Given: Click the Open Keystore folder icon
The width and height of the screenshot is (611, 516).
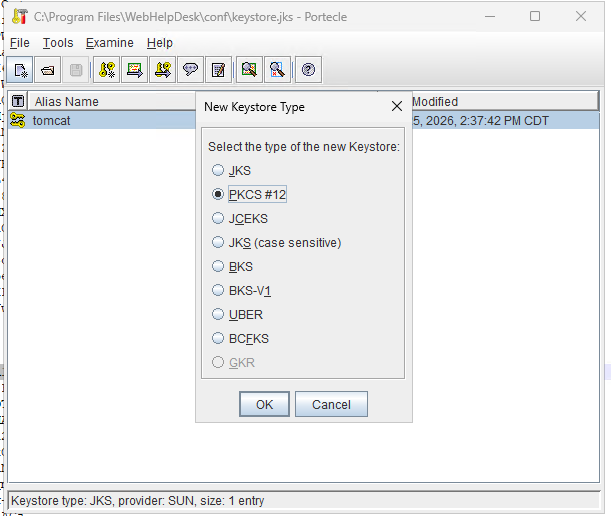Looking at the screenshot, I should tap(48, 70).
